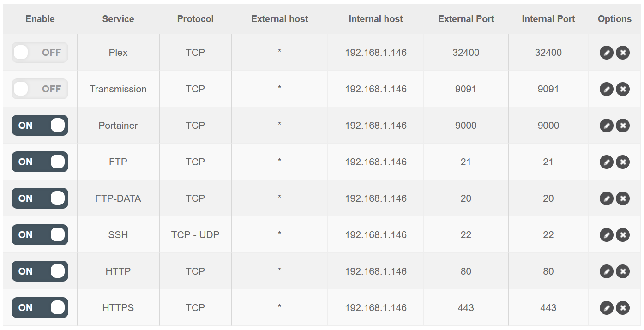The image size is (644, 330).
Task: Delete the Transmission forwarding rule
Action: pos(623,89)
